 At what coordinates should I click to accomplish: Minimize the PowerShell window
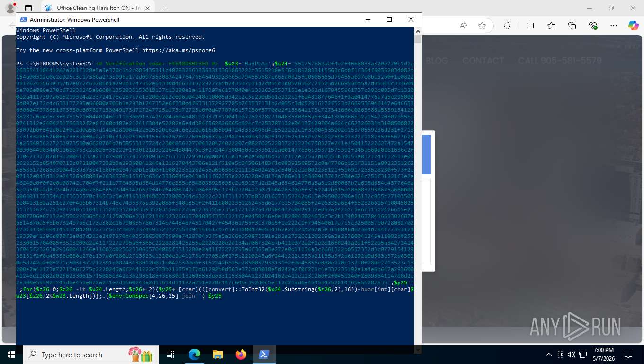[367, 19]
